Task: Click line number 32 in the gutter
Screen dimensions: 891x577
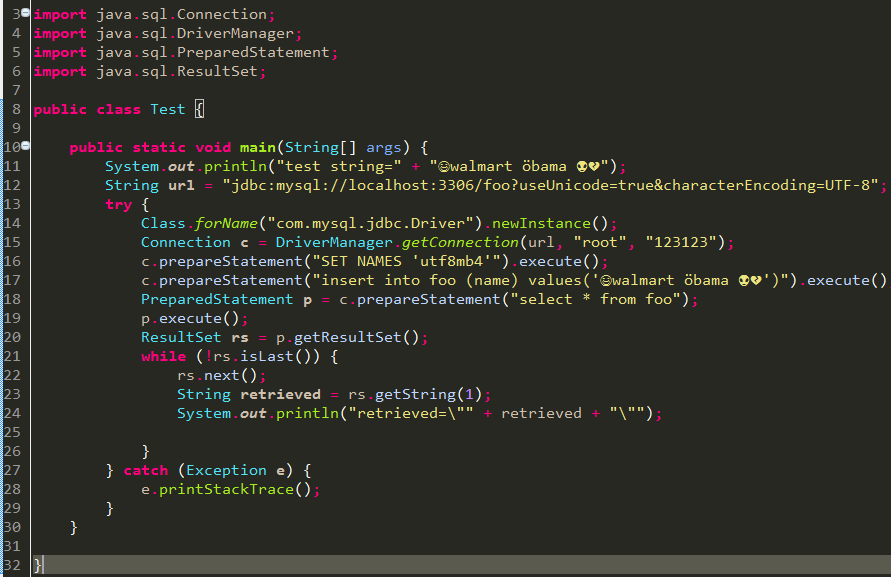Action: coord(11,565)
